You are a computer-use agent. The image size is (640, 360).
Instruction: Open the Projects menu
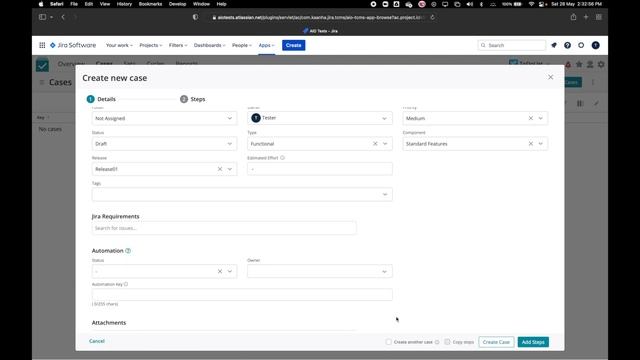coord(151,45)
